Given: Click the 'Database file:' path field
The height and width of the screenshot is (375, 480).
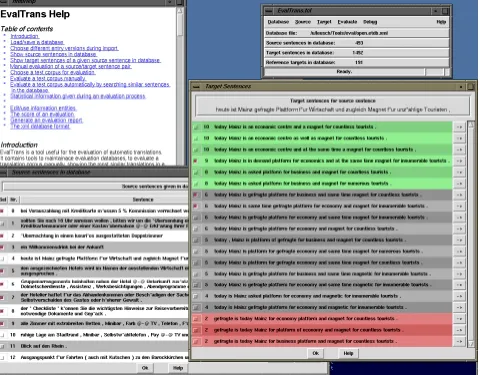Looking at the screenshot, I should [x=349, y=33].
